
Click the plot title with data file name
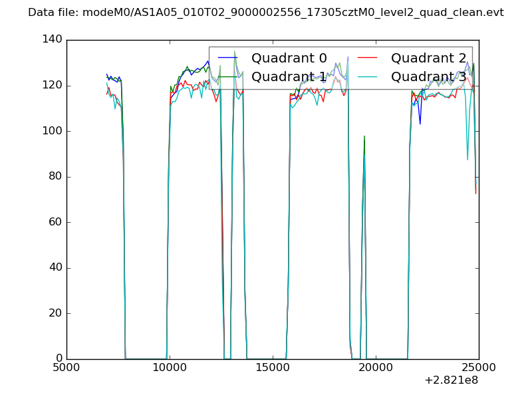coord(265,13)
